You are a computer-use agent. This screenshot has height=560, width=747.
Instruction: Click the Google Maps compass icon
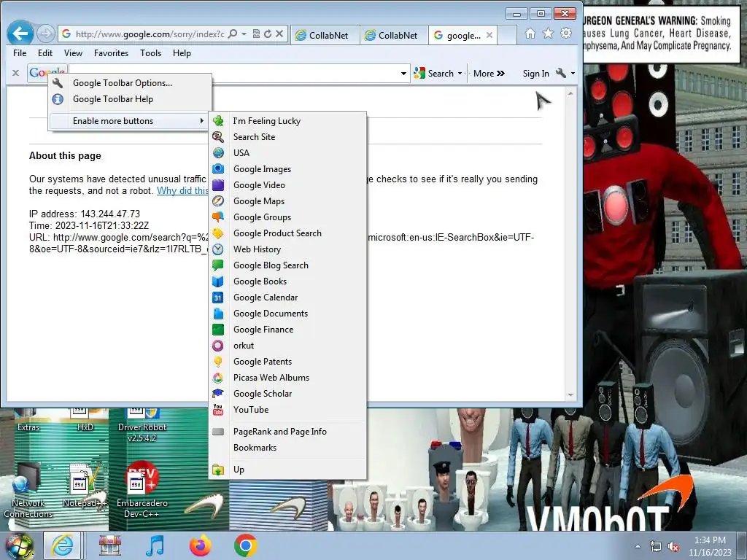pyautogui.click(x=218, y=201)
